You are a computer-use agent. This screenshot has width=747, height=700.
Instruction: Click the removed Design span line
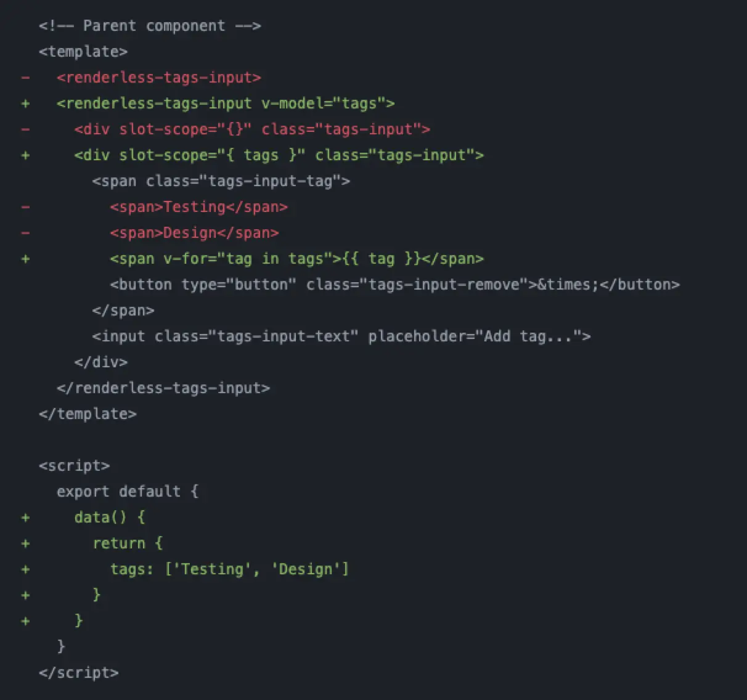point(195,233)
